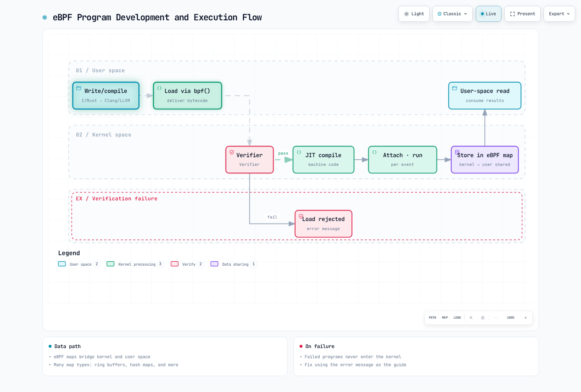This screenshot has height=392, width=581.
Task: Select the Attach · run node
Action: pos(403,160)
